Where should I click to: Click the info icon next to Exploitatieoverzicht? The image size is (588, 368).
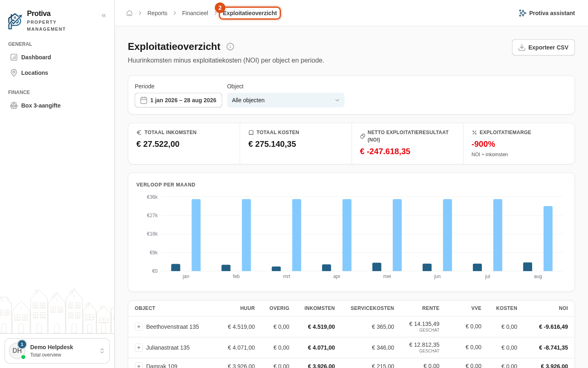[x=230, y=47]
